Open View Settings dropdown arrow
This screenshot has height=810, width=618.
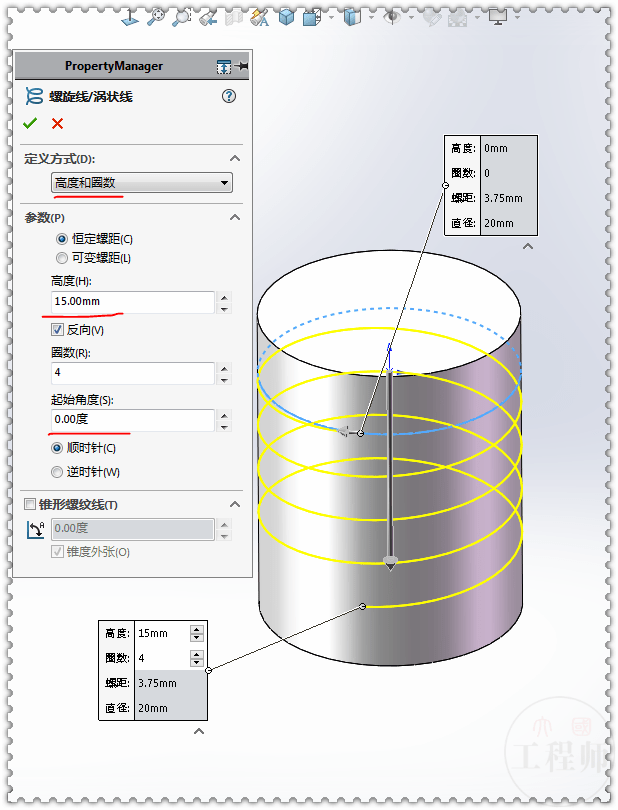coord(517,18)
